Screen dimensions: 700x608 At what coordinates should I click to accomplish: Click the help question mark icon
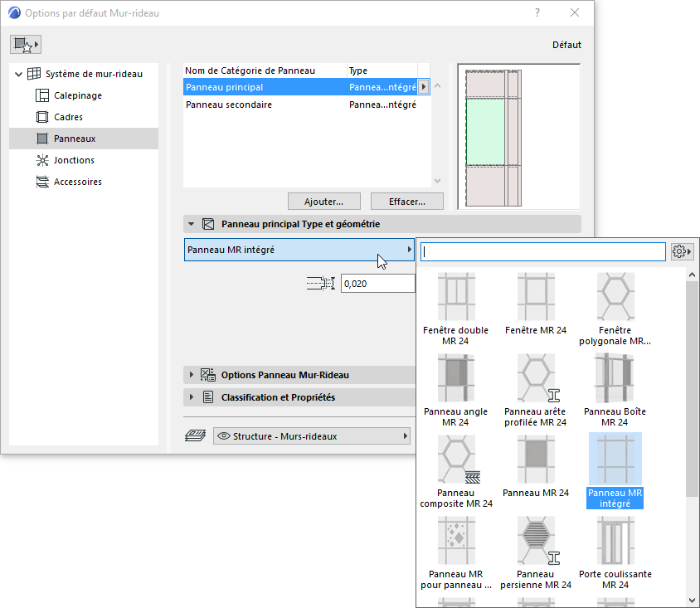tap(537, 13)
